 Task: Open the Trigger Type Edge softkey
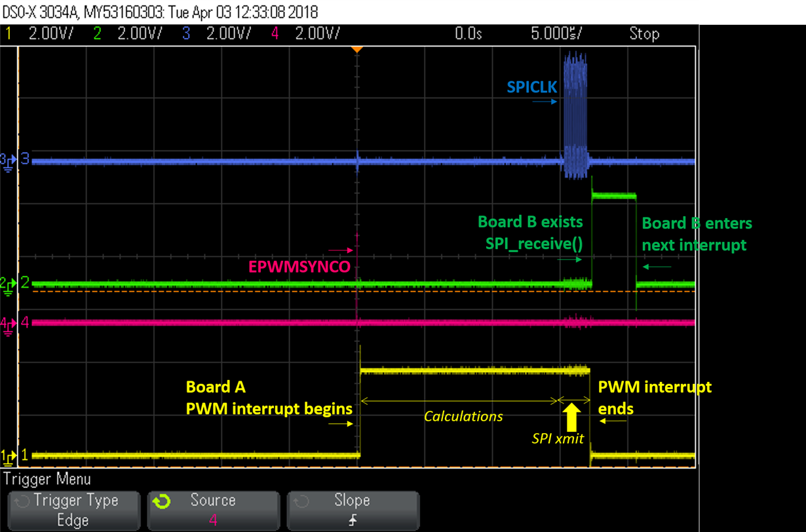pos(73,511)
